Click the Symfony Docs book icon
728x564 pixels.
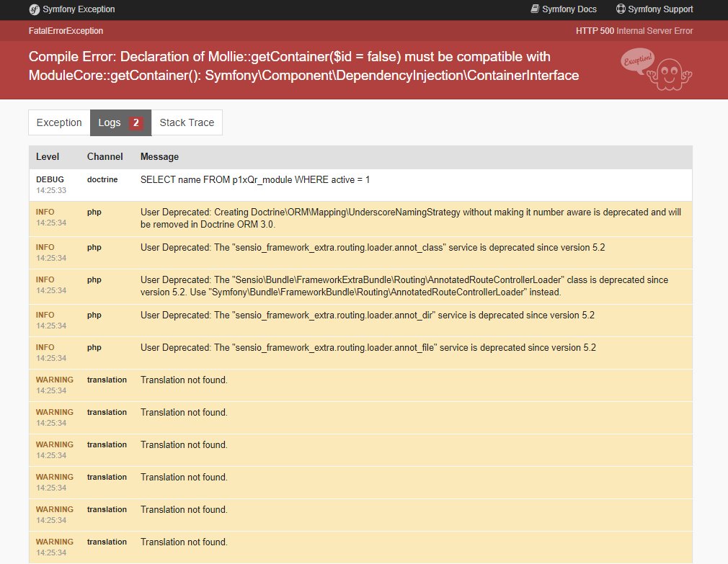535,9
